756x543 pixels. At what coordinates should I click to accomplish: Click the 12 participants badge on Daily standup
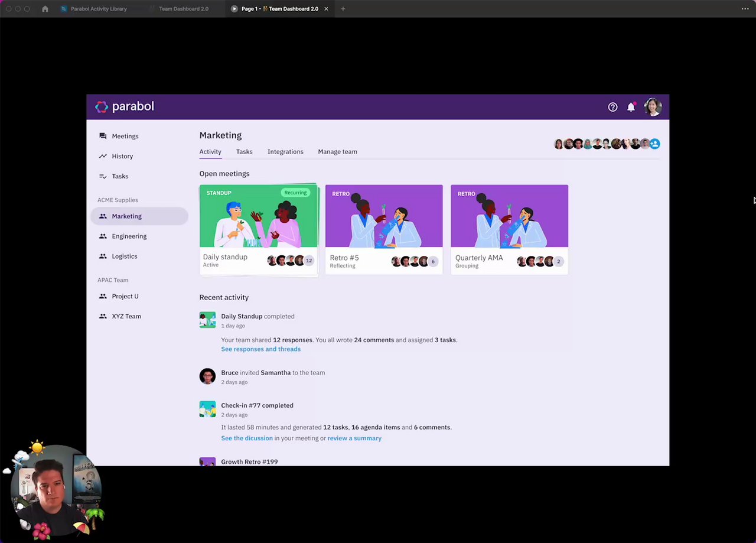pos(308,261)
